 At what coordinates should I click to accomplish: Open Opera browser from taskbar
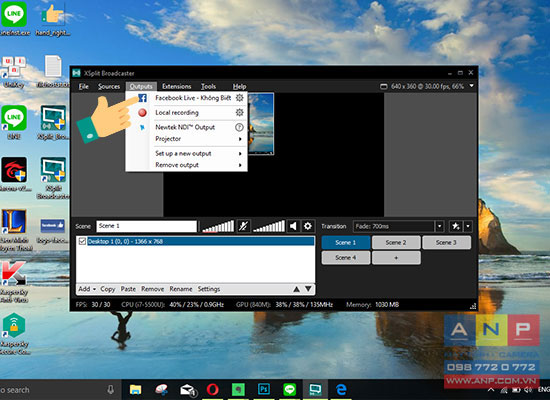click(x=213, y=389)
